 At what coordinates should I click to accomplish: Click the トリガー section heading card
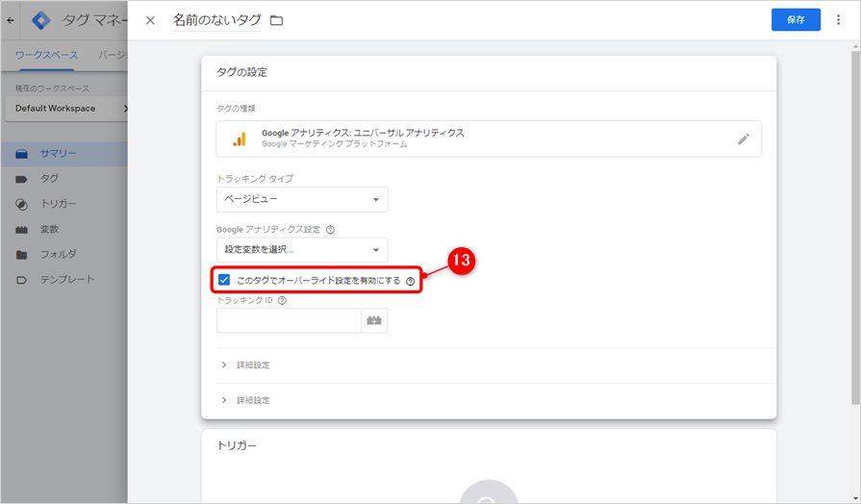pos(237,445)
